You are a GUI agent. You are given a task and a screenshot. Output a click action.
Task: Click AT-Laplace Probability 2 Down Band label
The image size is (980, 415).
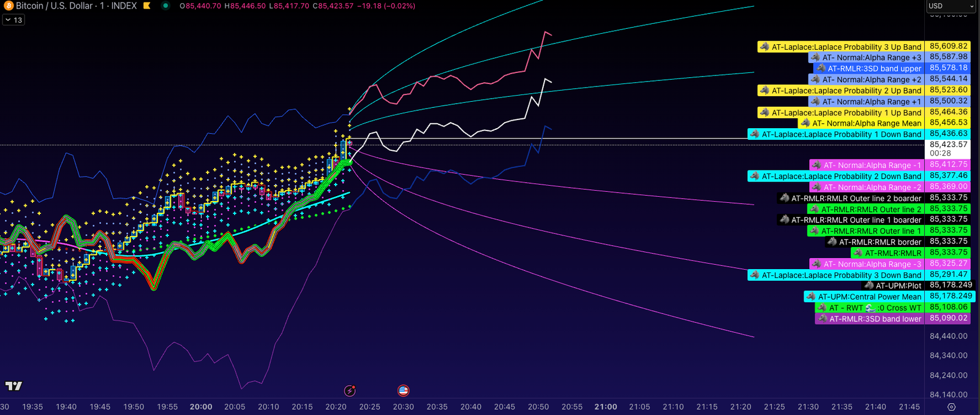(x=835, y=177)
